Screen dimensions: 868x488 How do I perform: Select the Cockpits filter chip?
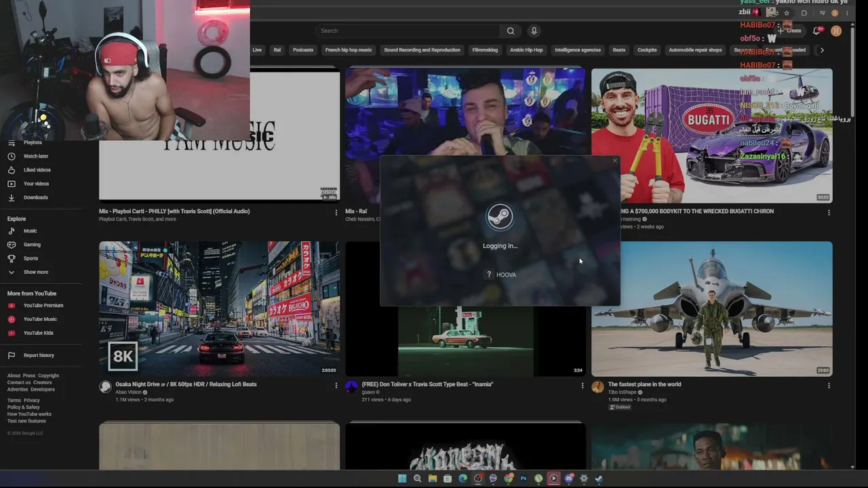[647, 49]
